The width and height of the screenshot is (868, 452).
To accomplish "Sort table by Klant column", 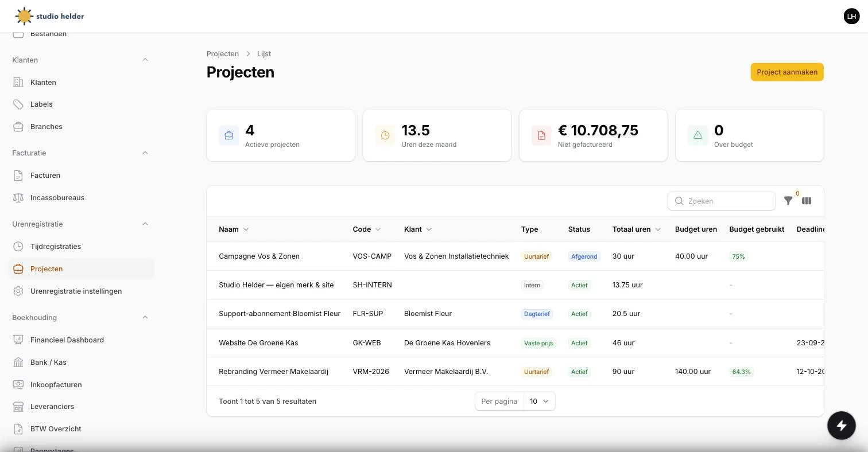I will [x=418, y=229].
